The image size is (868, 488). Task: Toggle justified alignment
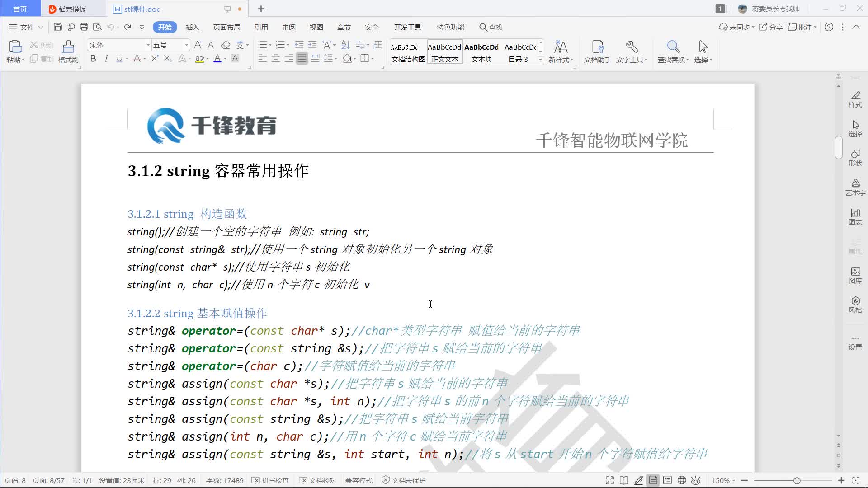coord(302,58)
